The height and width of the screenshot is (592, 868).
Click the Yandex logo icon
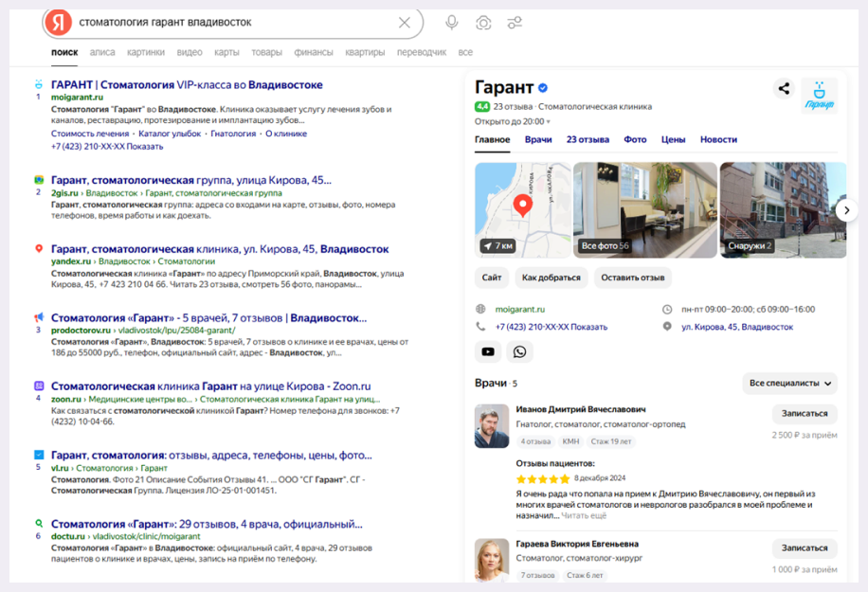(59, 22)
